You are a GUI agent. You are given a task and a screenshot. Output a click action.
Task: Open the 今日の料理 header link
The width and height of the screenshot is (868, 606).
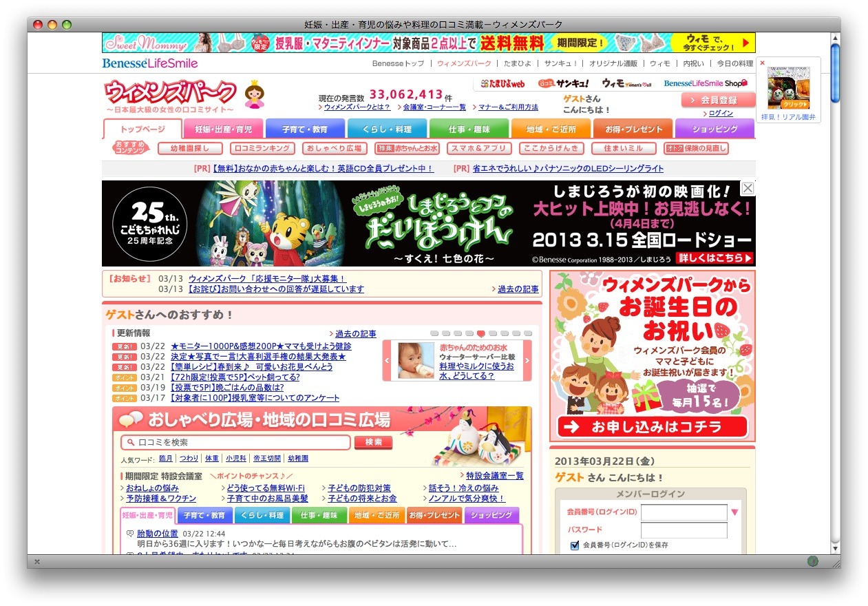pos(735,63)
